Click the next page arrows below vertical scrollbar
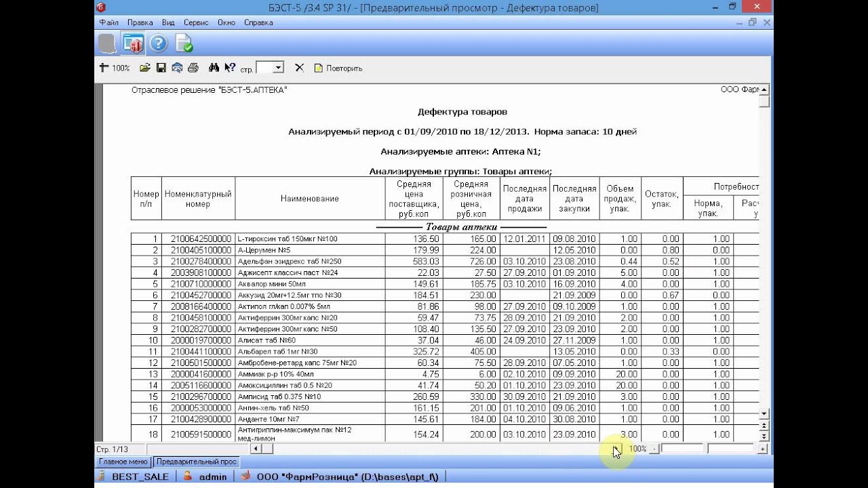Screen dimensions: 868x488 (764, 436)
